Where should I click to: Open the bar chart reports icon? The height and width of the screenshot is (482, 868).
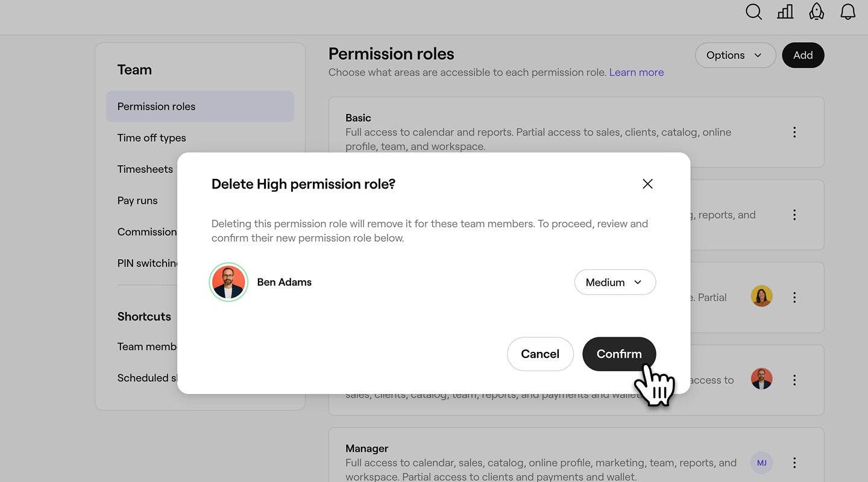point(785,11)
